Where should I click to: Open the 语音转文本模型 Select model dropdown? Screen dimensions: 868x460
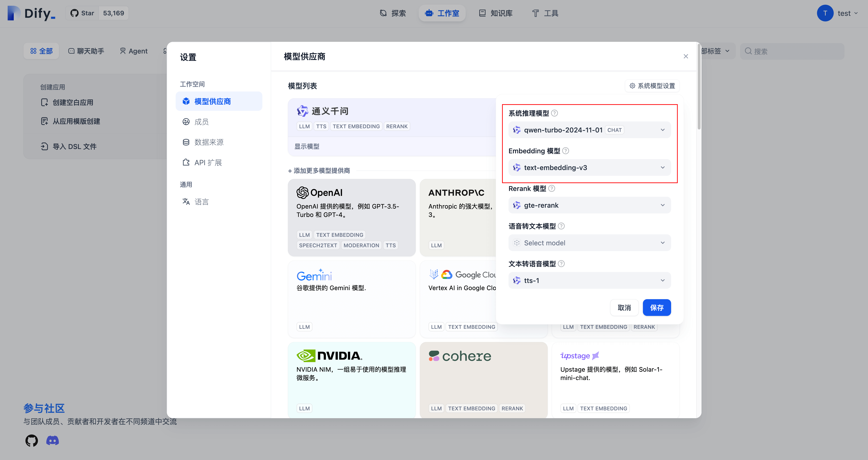tap(589, 243)
